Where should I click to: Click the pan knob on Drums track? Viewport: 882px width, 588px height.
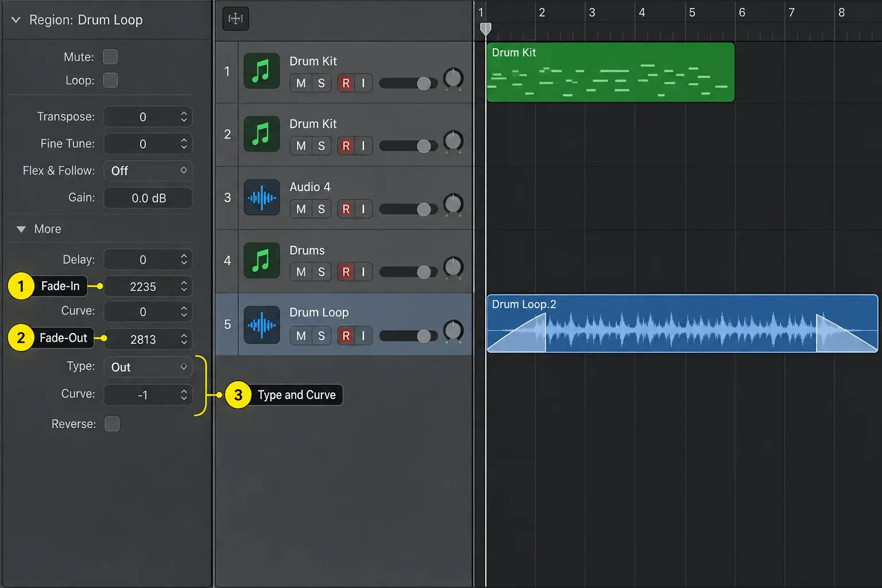[x=453, y=267]
